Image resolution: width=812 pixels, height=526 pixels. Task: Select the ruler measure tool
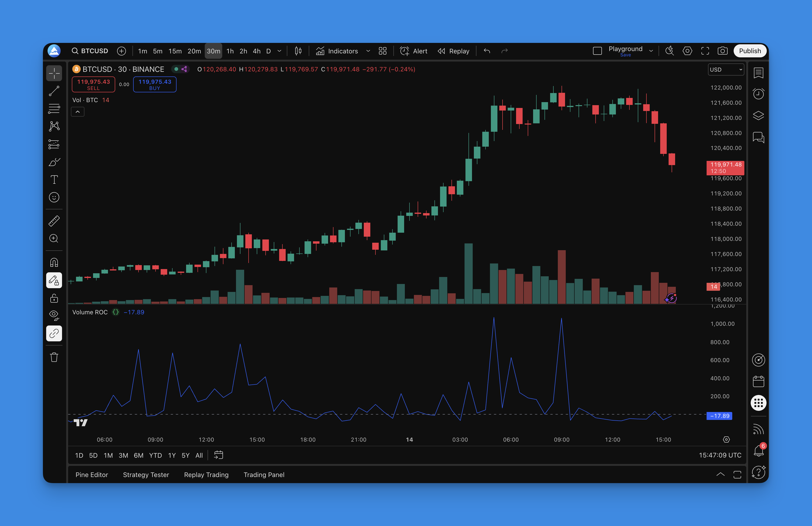[54, 221]
